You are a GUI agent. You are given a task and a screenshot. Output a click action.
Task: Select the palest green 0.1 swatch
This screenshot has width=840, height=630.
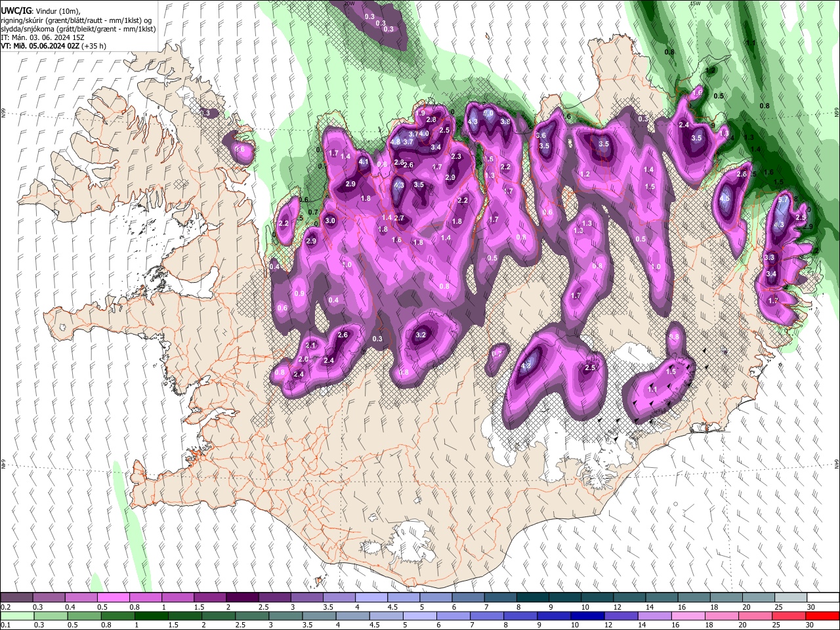coord(17,616)
